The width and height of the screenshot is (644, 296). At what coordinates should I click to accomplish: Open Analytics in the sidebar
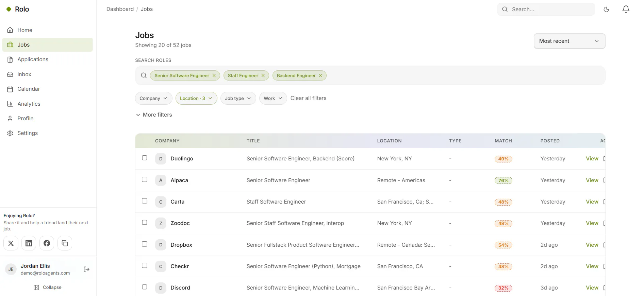coord(47,104)
